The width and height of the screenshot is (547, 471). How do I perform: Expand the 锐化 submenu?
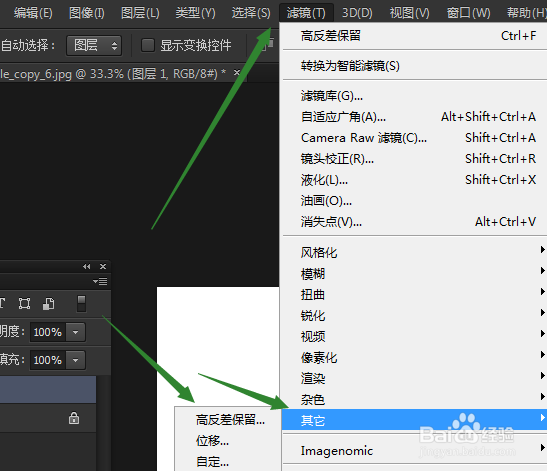click(415, 315)
